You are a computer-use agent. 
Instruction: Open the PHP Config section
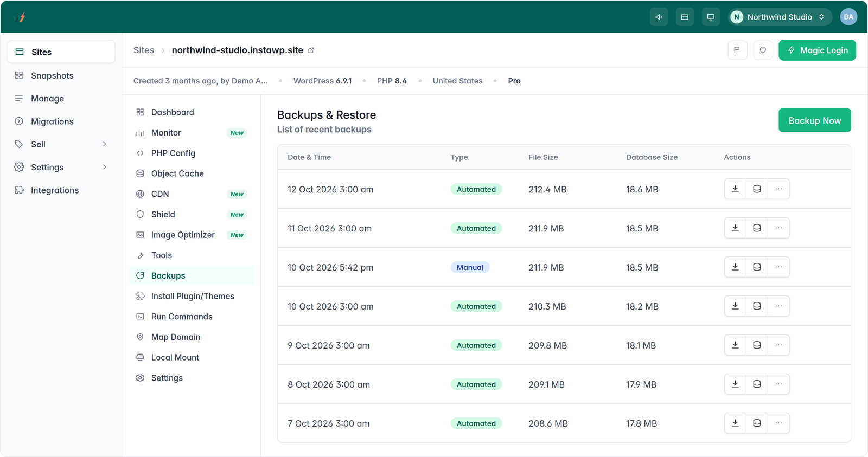pyautogui.click(x=191, y=153)
